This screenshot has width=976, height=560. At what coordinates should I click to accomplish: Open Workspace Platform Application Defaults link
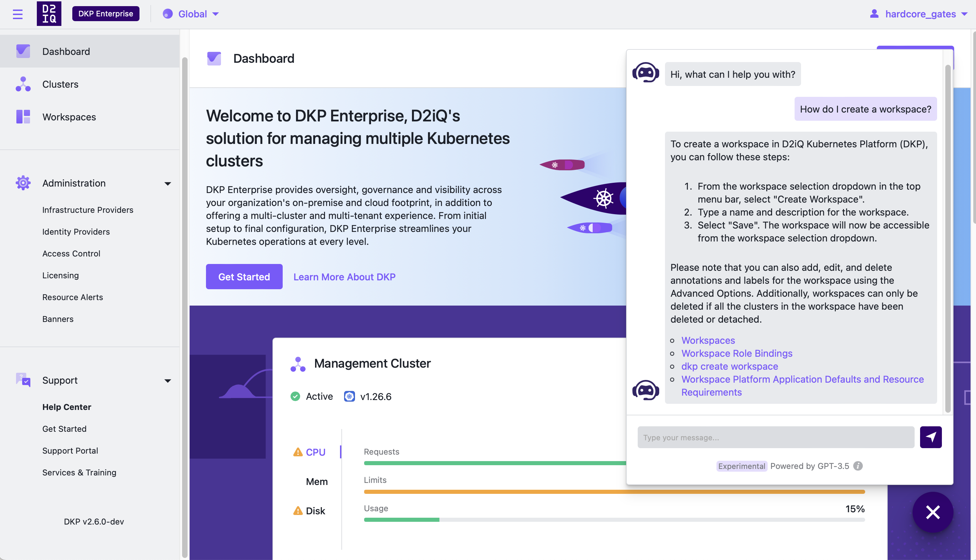802,386
